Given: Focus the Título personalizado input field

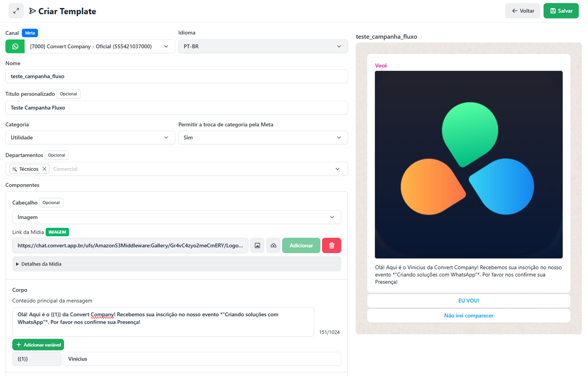Looking at the screenshot, I should tap(177, 108).
